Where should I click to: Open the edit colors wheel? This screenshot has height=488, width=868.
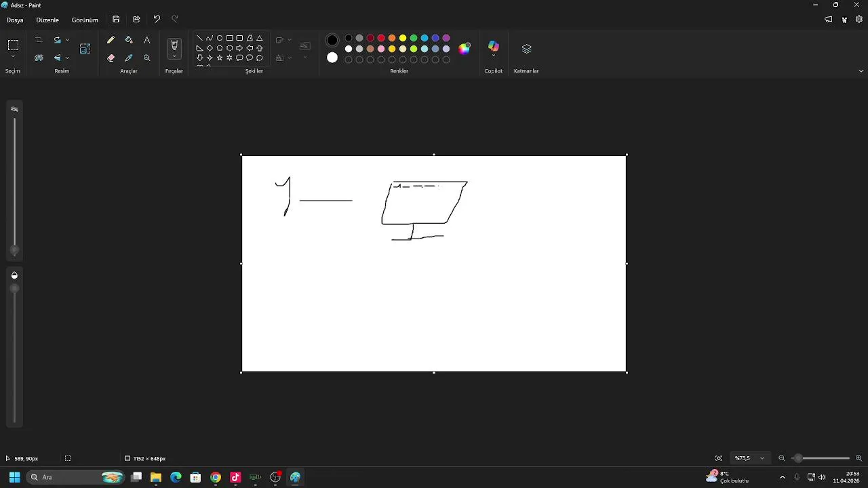coord(465,48)
